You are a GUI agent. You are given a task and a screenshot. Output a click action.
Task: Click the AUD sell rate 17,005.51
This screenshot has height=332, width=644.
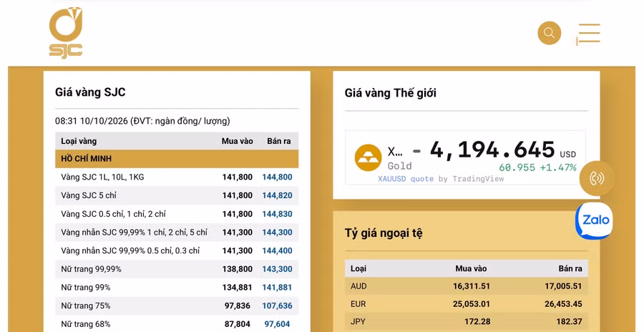coord(564,286)
